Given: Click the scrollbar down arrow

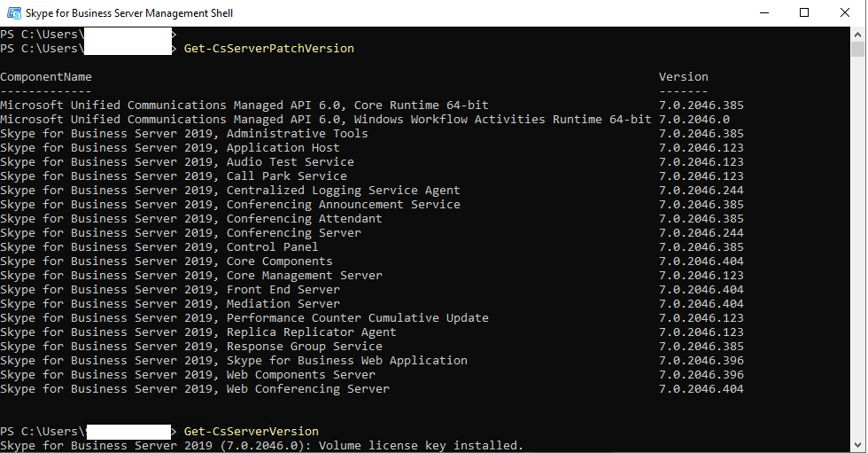Looking at the screenshot, I should tap(858, 445).
